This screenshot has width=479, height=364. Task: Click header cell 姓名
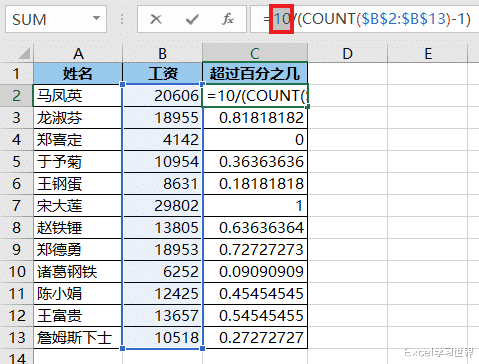tap(78, 73)
